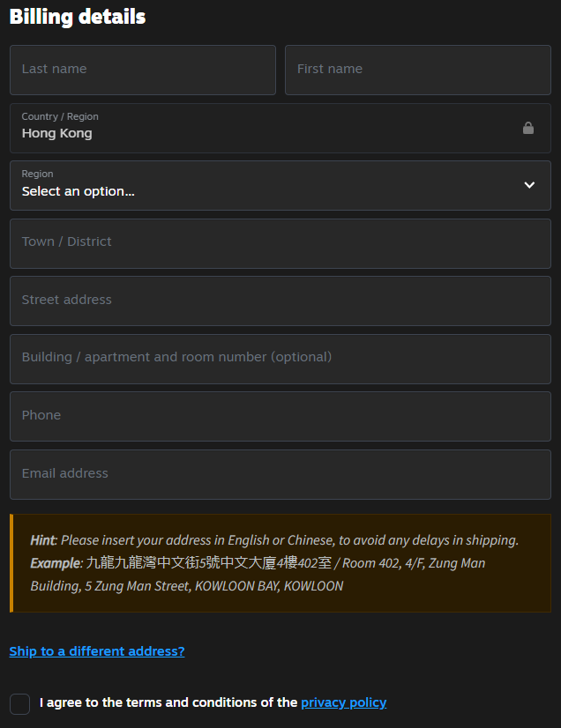
Task: Focus the First name input field
Action: pyautogui.click(x=418, y=71)
